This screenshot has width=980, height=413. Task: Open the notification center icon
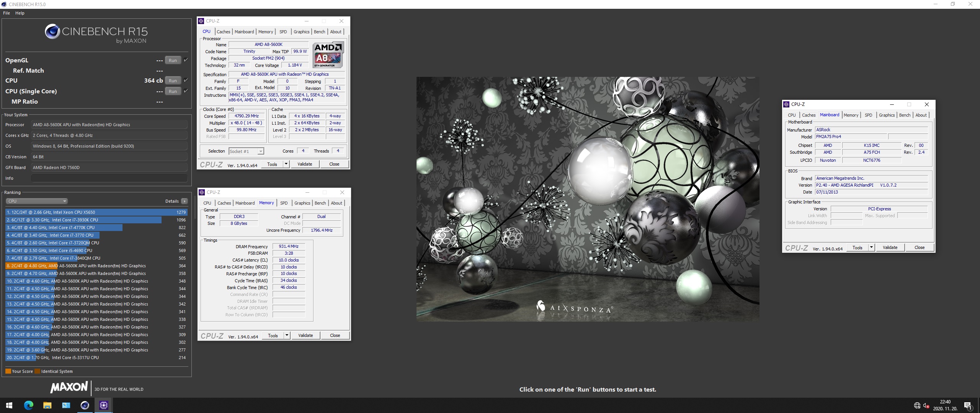[x=968, y=405]
